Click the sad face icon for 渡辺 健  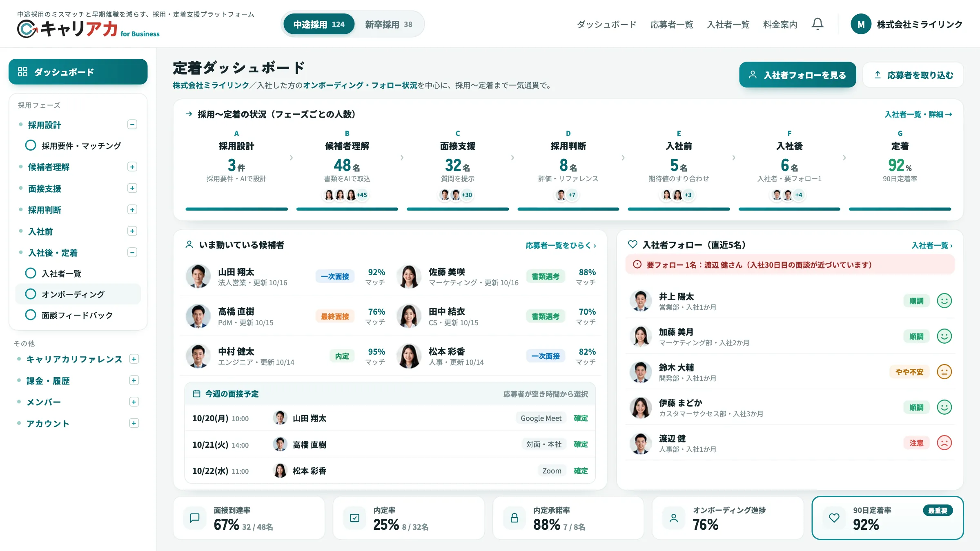coord(944,443)
